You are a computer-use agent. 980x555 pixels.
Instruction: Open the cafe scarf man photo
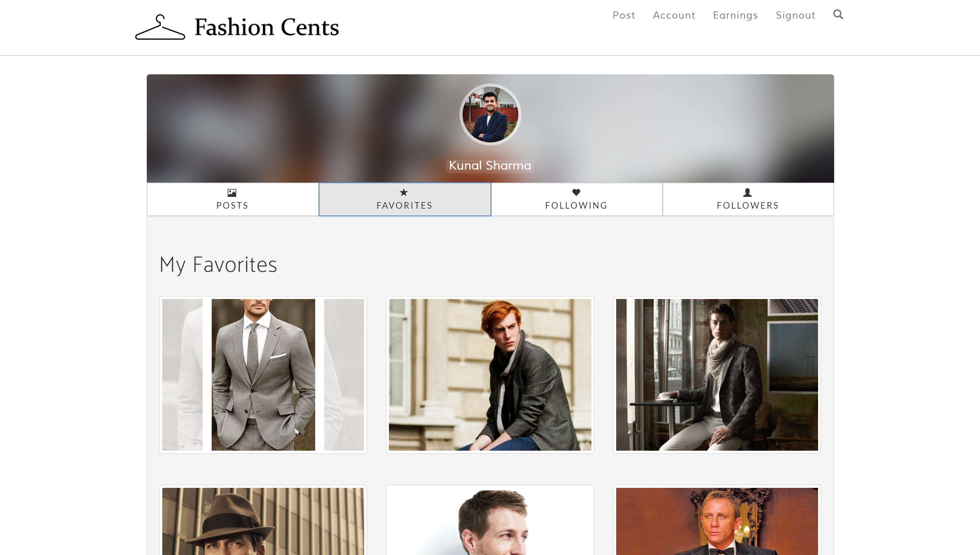pos(716,374)
